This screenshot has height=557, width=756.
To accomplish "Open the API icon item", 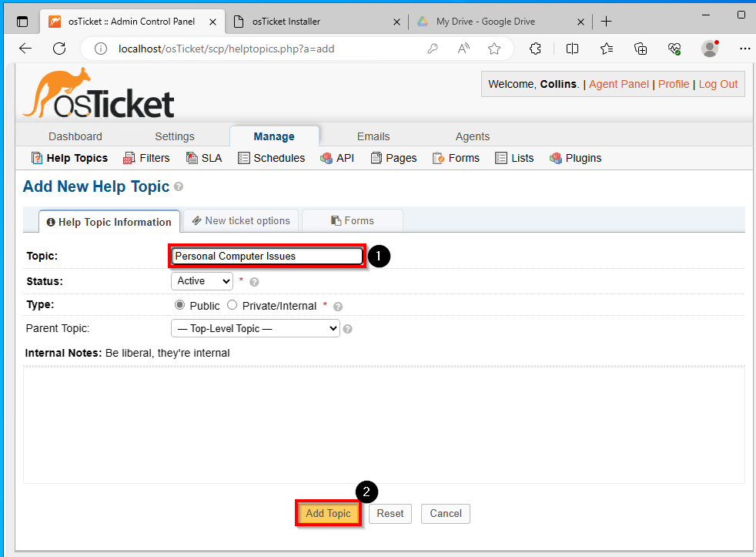I will (x=326, y=158).
